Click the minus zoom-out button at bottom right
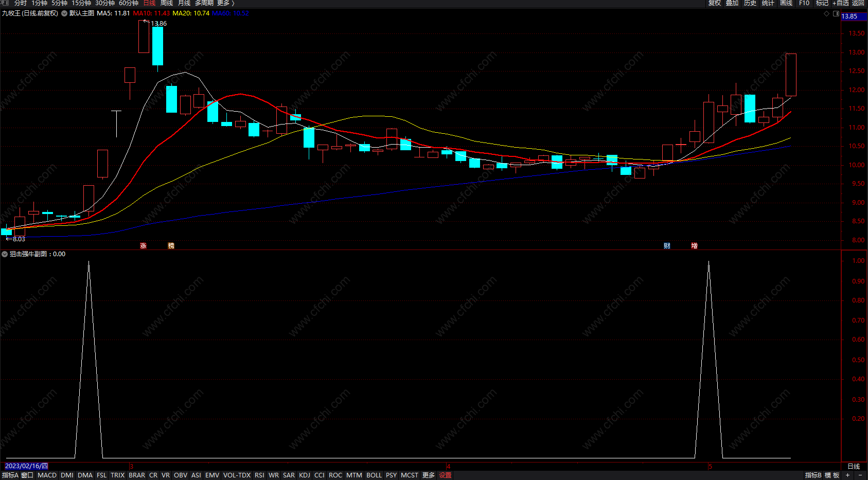The image size is (868, 480). [x=860, y=475]
